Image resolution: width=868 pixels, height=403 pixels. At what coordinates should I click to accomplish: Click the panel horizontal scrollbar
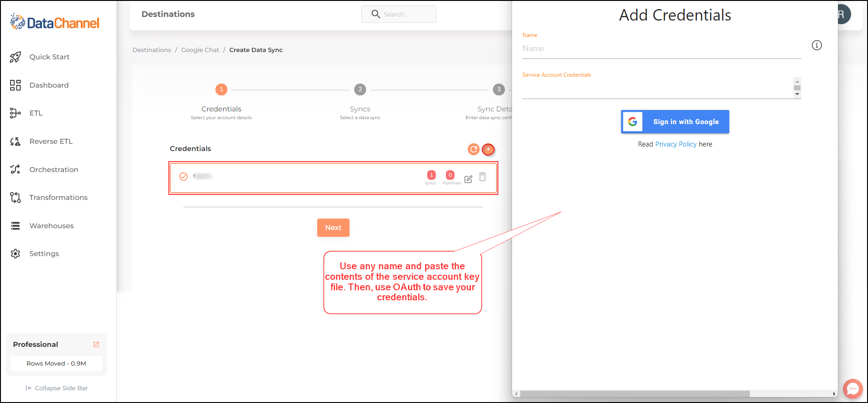point(635,394)
